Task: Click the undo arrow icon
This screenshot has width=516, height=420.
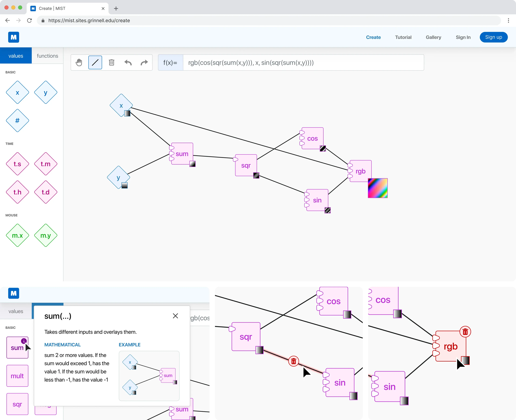Action: click(128, 63)
